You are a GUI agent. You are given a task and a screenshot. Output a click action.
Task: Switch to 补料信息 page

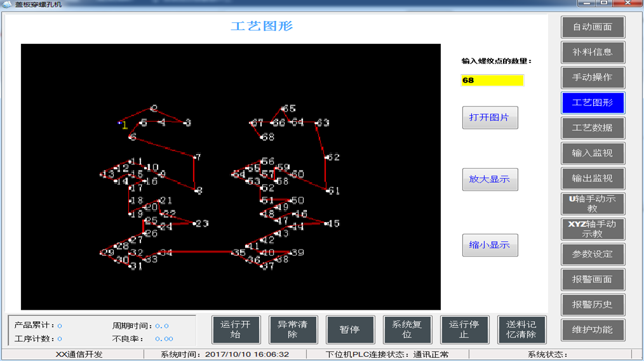pyautogui.click(x=593, y=52)
